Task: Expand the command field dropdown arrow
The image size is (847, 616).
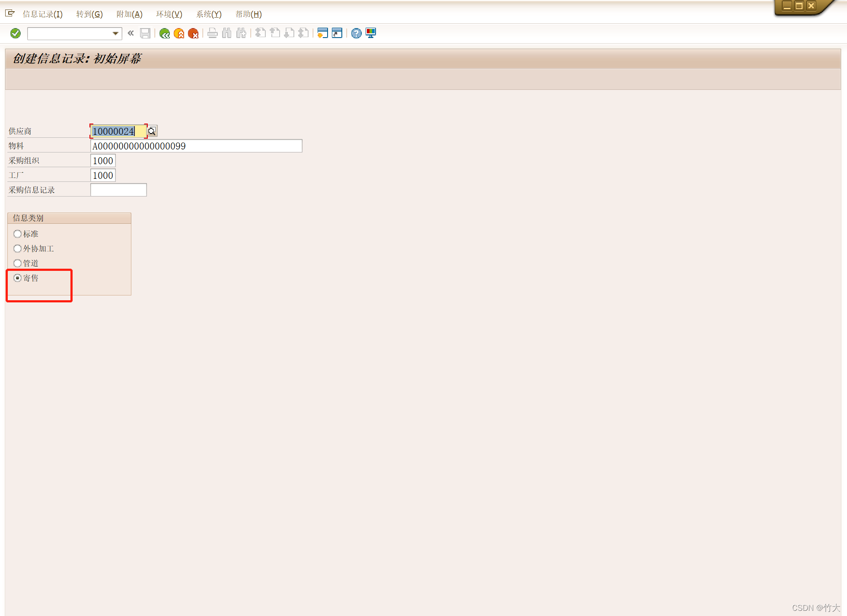Action: 115,33
